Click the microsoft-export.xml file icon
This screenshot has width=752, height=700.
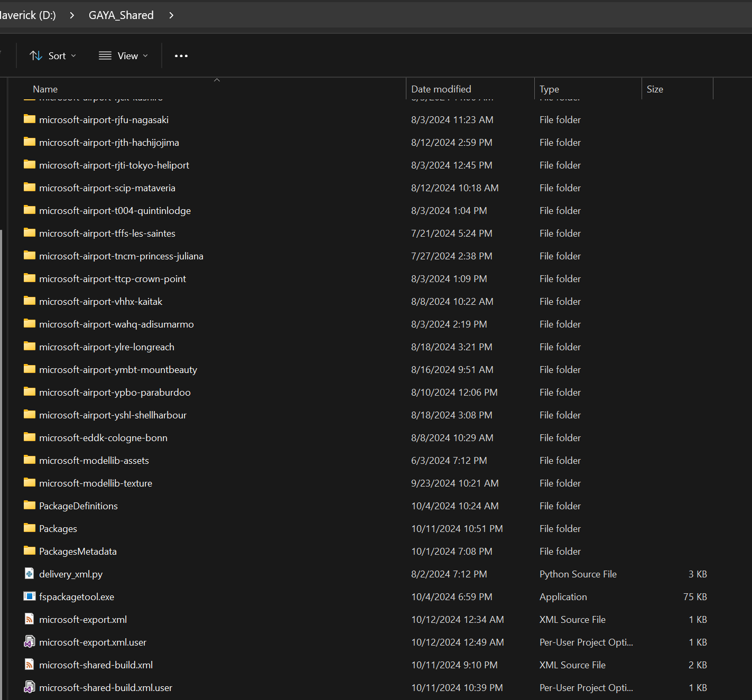[30, 619]
